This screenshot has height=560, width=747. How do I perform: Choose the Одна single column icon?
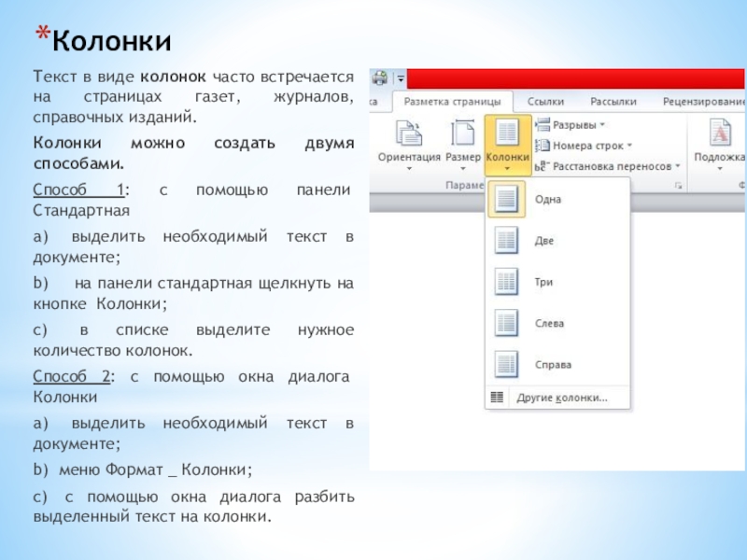click(506, 199)
